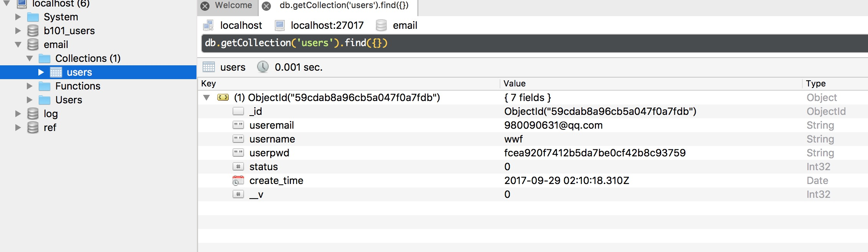Screen dimensions: 868x252
Task: Close the Welcome tab
Action: [205, 6]
